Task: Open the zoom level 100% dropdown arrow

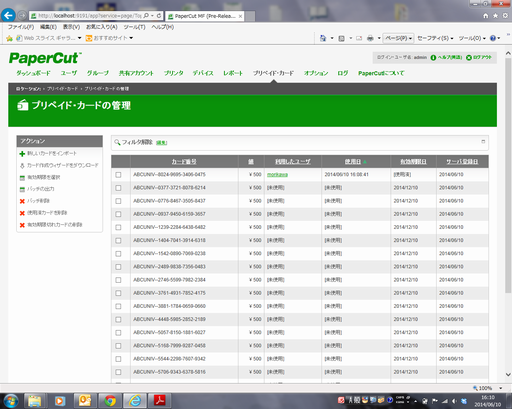Action: coord(501,388)
